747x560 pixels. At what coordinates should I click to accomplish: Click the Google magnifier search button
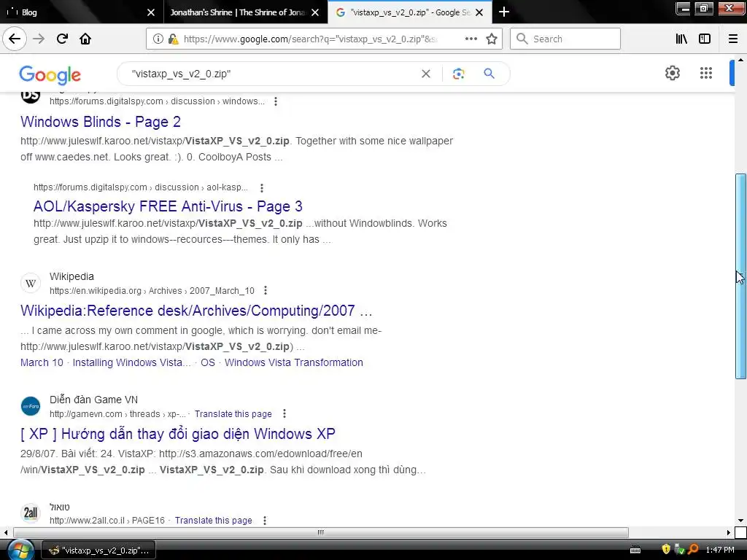pos(489,74)
